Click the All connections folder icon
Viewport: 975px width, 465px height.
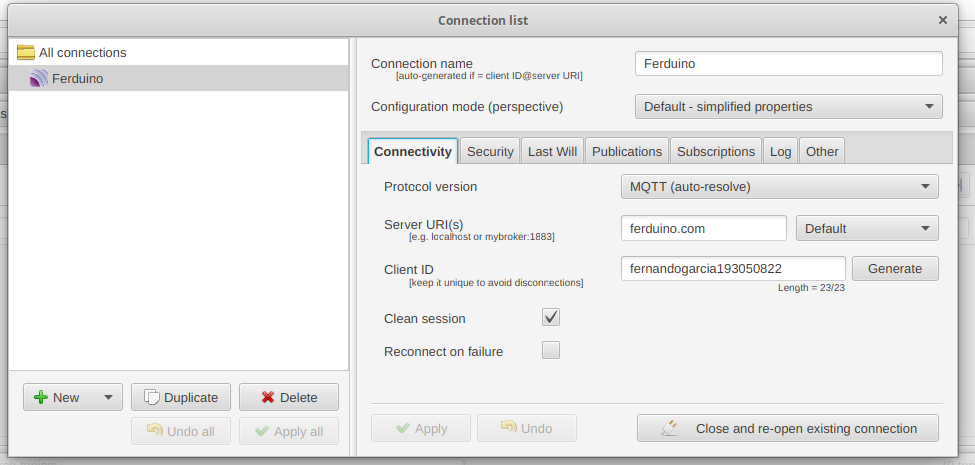click(x=26, y=52)
